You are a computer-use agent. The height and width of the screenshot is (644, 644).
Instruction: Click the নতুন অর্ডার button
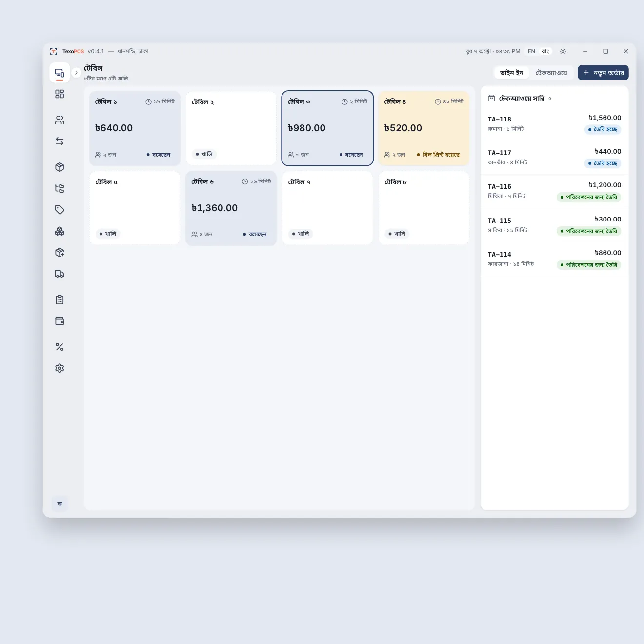pos(603,73)
